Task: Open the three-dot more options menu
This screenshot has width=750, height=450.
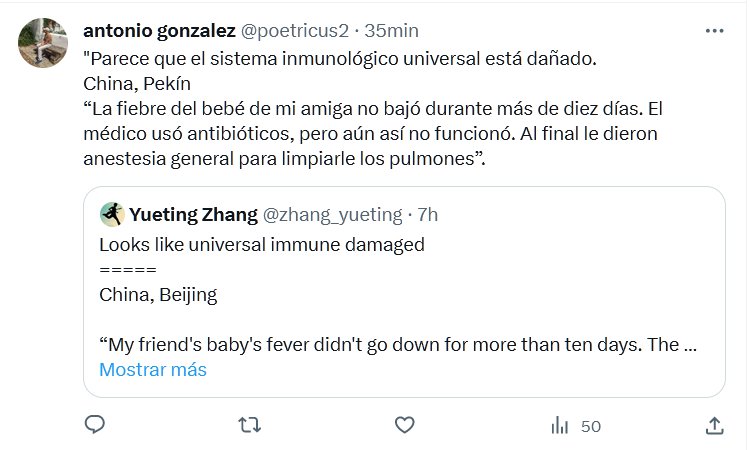Action: click(x=714, y=31)
